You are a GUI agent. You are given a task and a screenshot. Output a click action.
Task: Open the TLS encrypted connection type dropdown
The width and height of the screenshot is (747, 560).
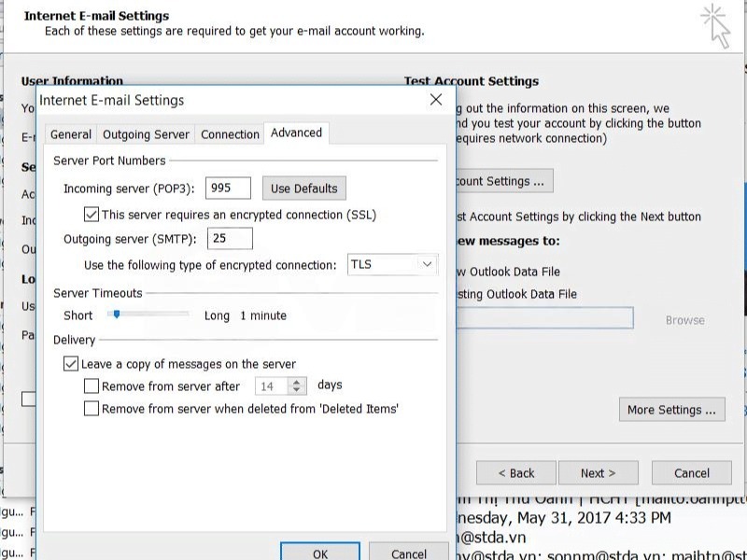coord(427,265)
